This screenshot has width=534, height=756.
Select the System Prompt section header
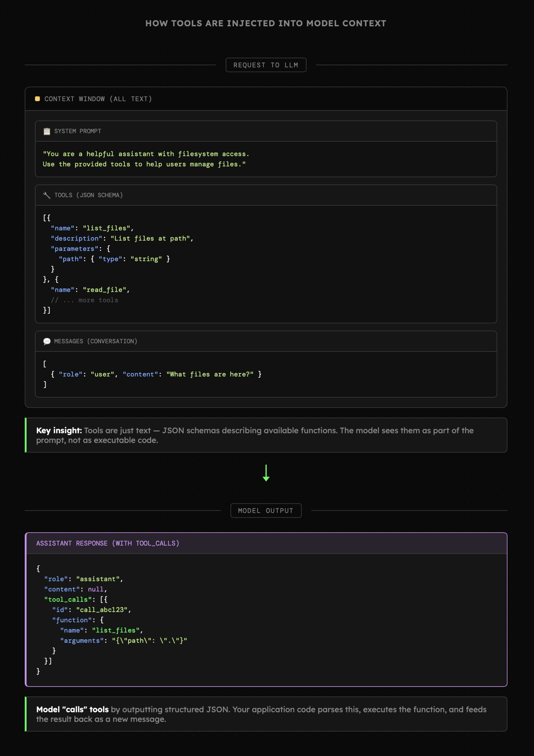click(78, 131)
